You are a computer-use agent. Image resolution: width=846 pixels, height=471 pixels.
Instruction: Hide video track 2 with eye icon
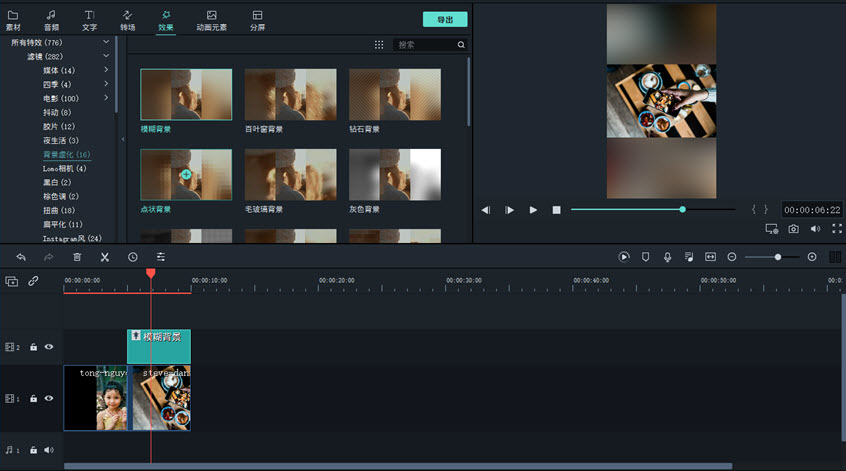49,347
